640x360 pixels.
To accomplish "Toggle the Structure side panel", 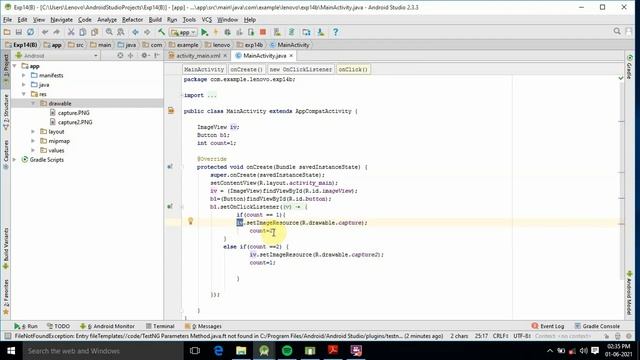I will (x=6, y=112).
